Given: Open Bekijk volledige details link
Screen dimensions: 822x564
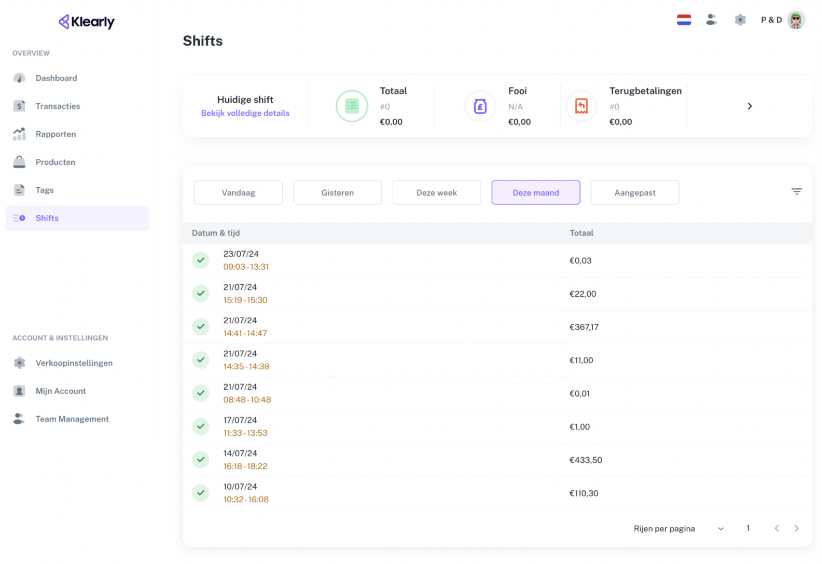Looking at the screenshot, I should point(245,114).
